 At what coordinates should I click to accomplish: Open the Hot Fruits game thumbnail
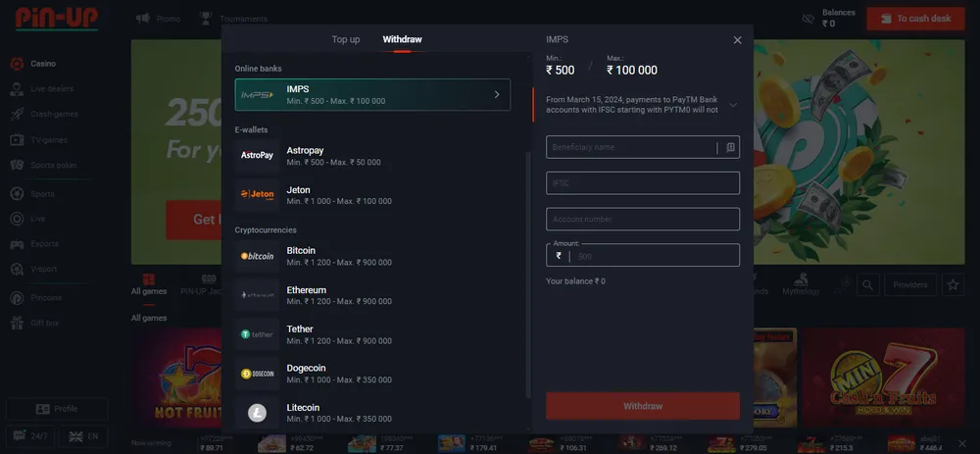coord(176,378)
